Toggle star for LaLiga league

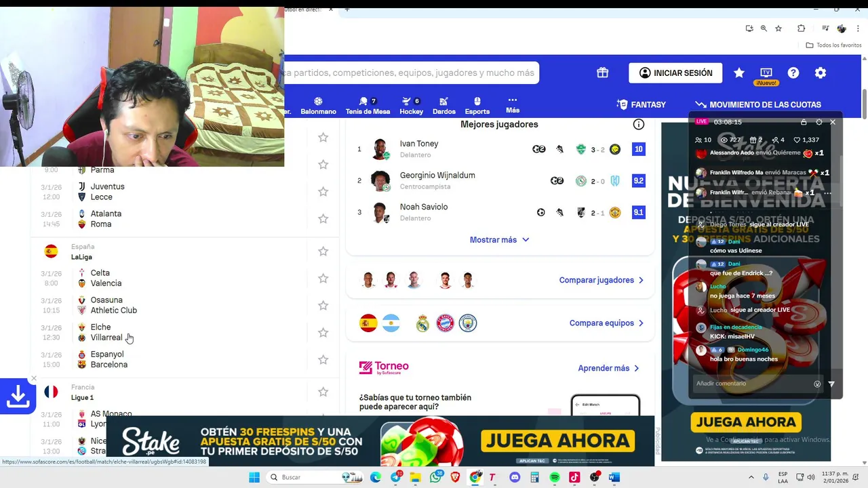tap(323, 251)
